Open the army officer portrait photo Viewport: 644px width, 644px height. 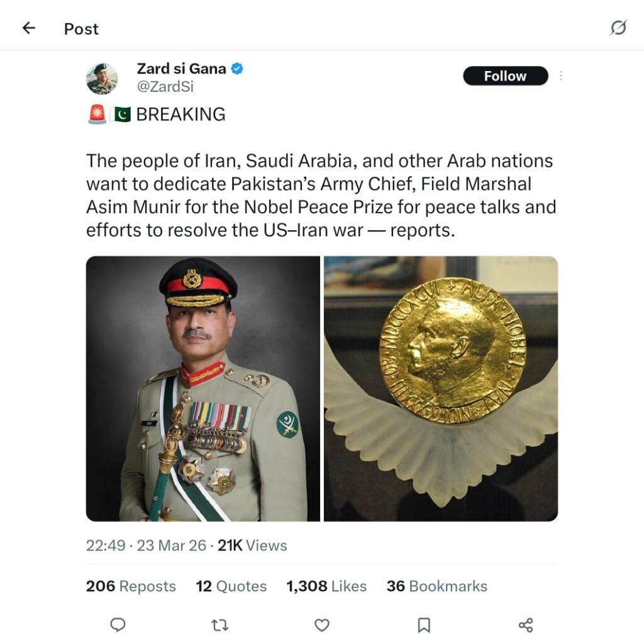pos(203,389)
